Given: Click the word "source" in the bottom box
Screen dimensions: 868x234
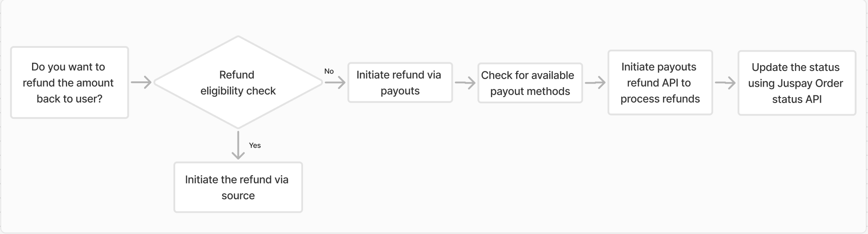Looking at the screenshot, I should pyautogui.click(x=238, y=196).
